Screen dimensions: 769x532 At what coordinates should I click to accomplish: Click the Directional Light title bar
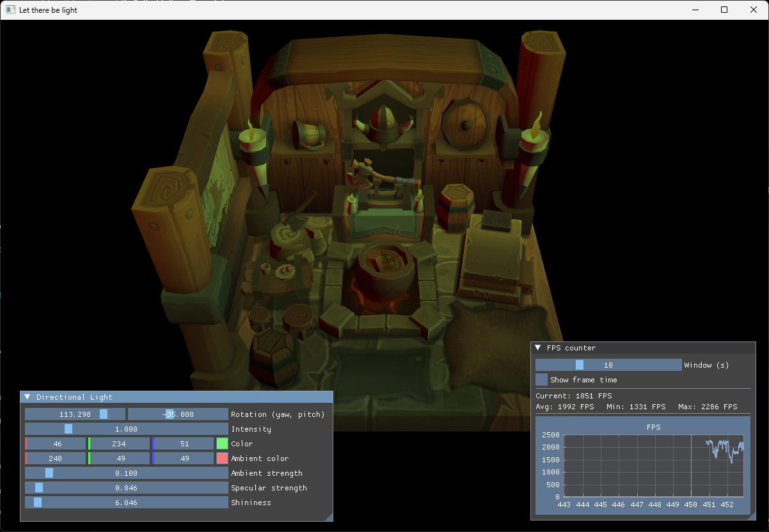[177, 397]
